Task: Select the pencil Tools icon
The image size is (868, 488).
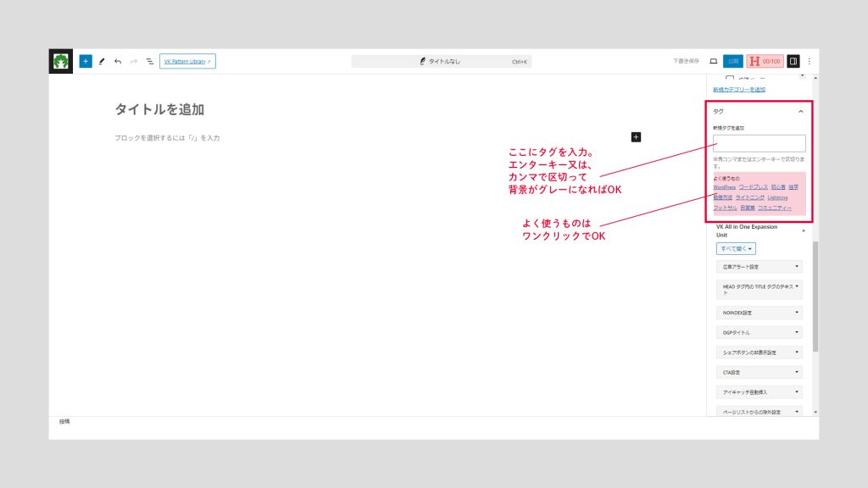Action: pyautogui.click(x=102, y=61)
